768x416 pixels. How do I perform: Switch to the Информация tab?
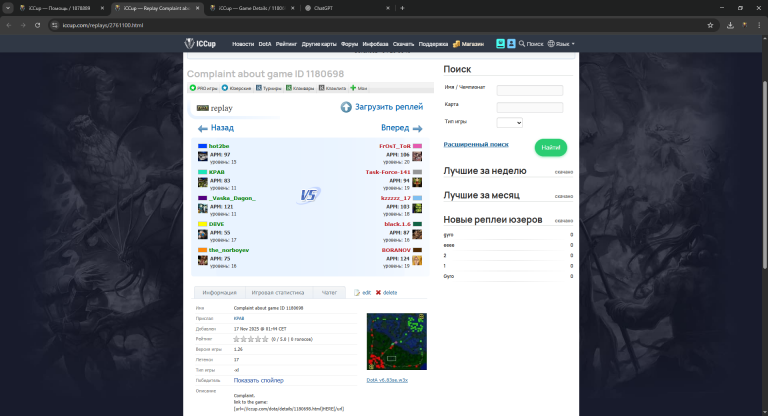219,293
